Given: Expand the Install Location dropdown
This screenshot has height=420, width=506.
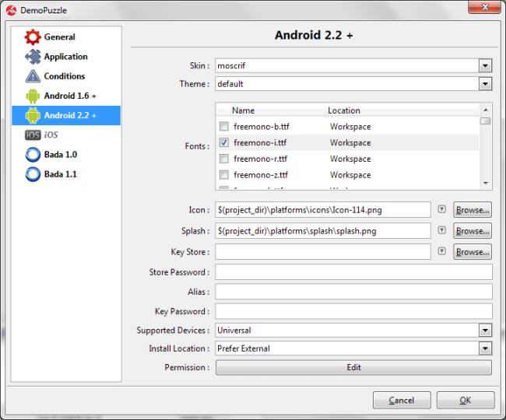Looking at the screenshot, I should coord(485,348).
